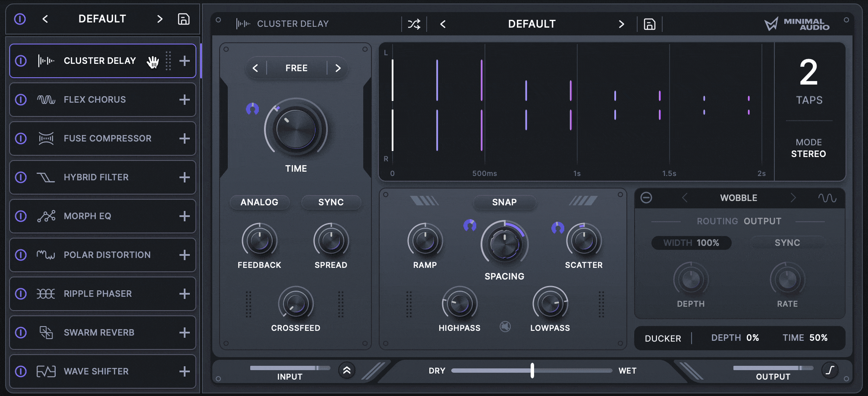
Task: Switch to previous time mode before FREE
Action: tap(255, 68)
